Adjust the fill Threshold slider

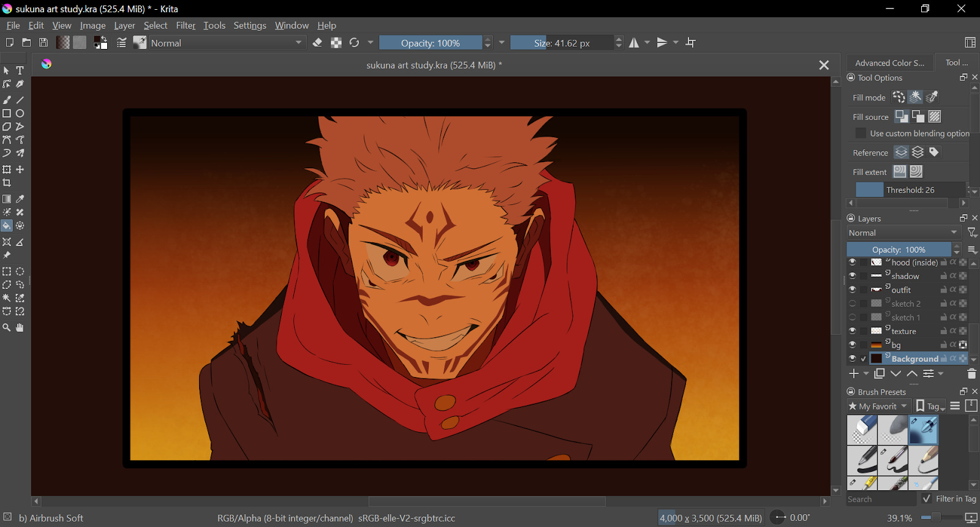(x=911, y=190)
